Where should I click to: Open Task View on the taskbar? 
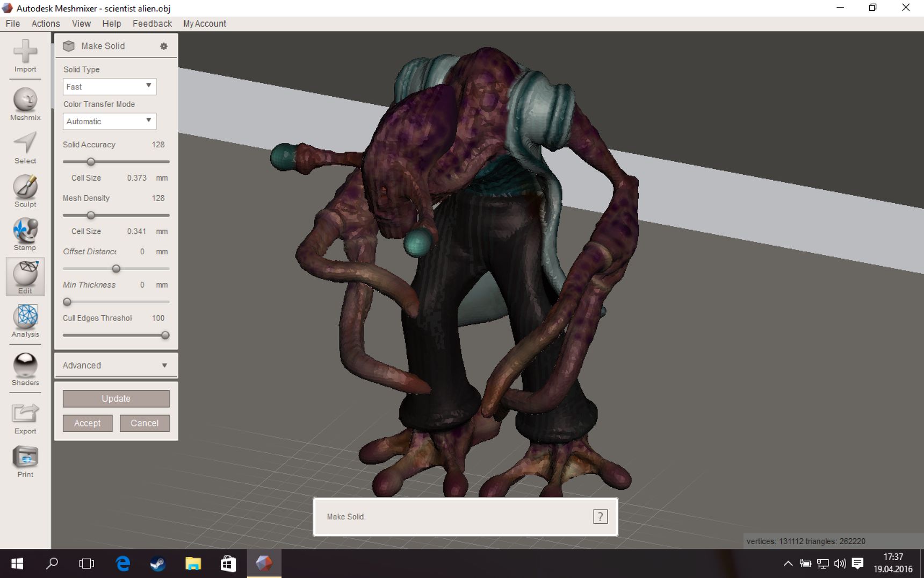click(86, 563)
